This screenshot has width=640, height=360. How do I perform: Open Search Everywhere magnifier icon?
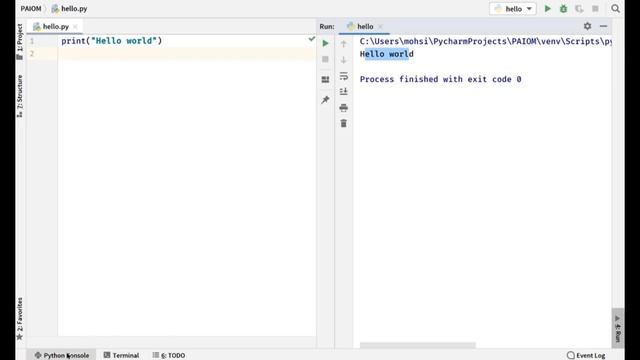tap(616, 9)
